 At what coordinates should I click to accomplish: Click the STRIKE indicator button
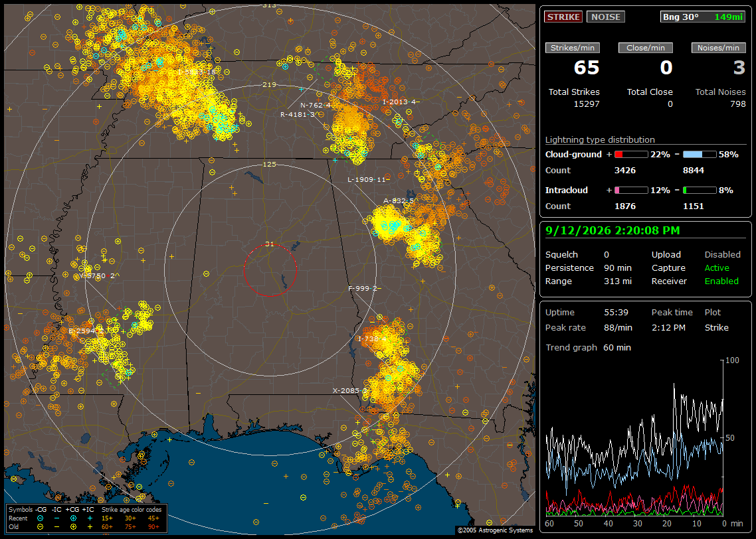coord(563,17)
